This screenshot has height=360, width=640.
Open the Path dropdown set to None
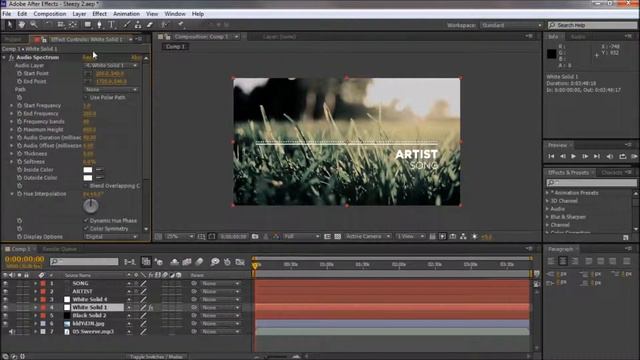pos(111,89)
